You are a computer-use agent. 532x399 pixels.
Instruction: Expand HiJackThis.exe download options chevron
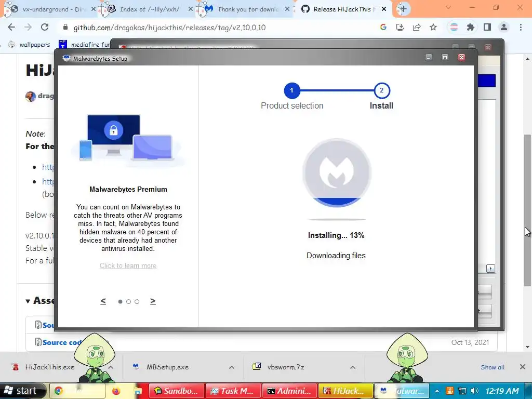[x=111, y=367]
